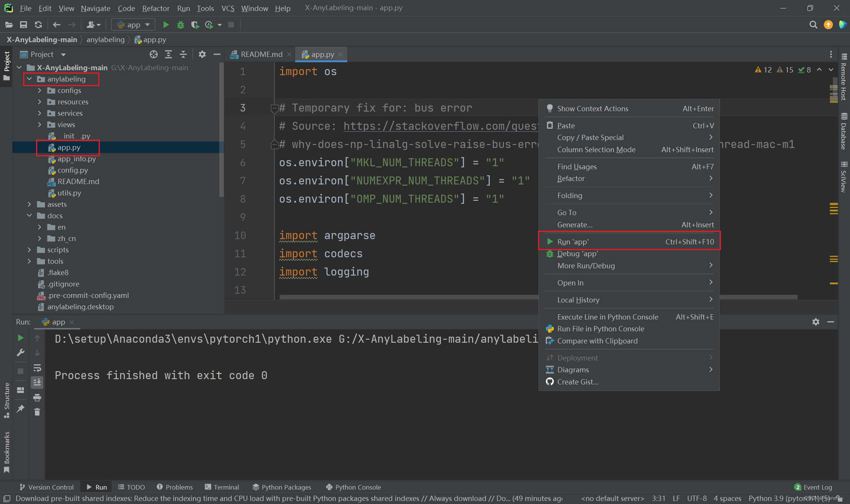Pin the Run tab using pin icon

point(20,409)
